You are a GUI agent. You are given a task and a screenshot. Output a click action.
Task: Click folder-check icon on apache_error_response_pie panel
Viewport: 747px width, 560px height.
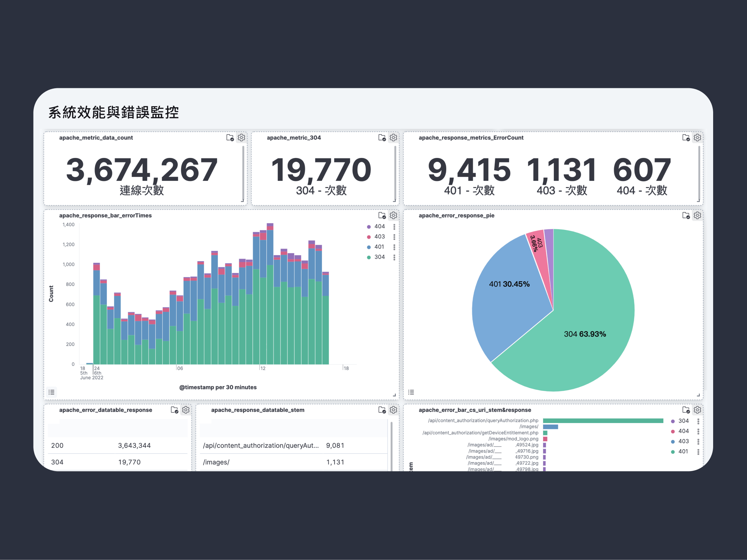[686, 215]
